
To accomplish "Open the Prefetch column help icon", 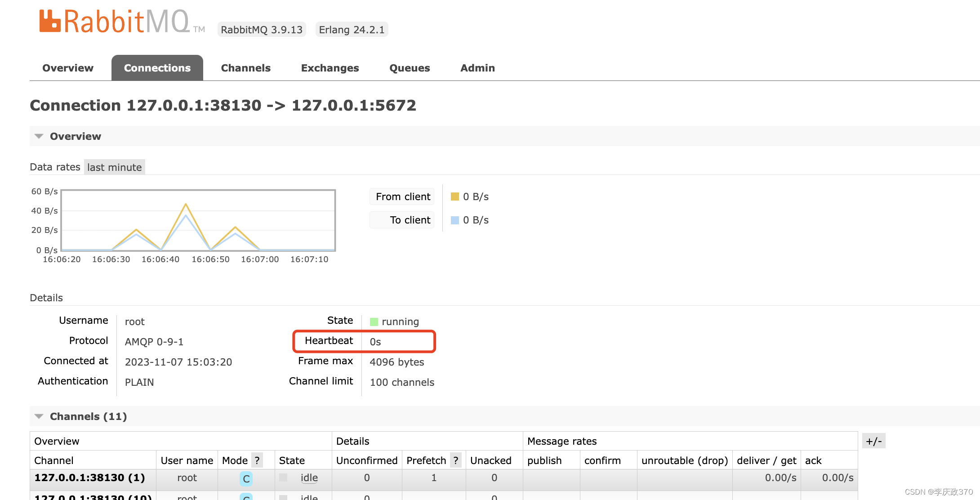I will click(456, 460).
